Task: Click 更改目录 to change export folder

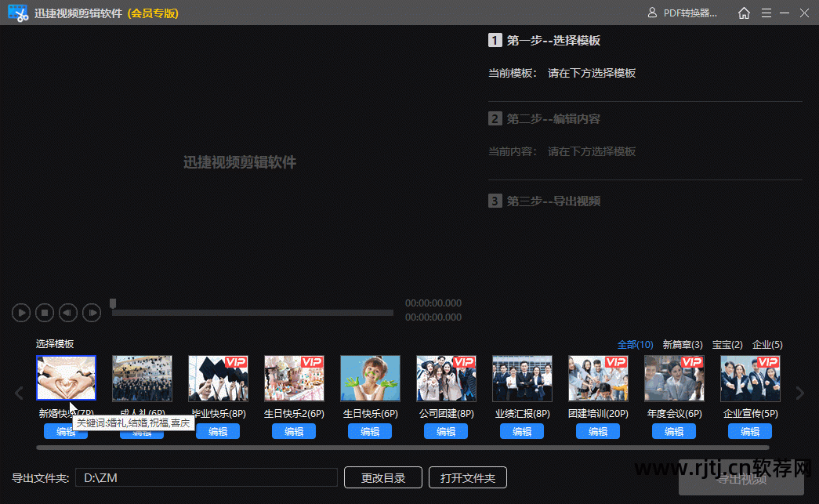Action: pyautogui.click(x=383, y=477)
